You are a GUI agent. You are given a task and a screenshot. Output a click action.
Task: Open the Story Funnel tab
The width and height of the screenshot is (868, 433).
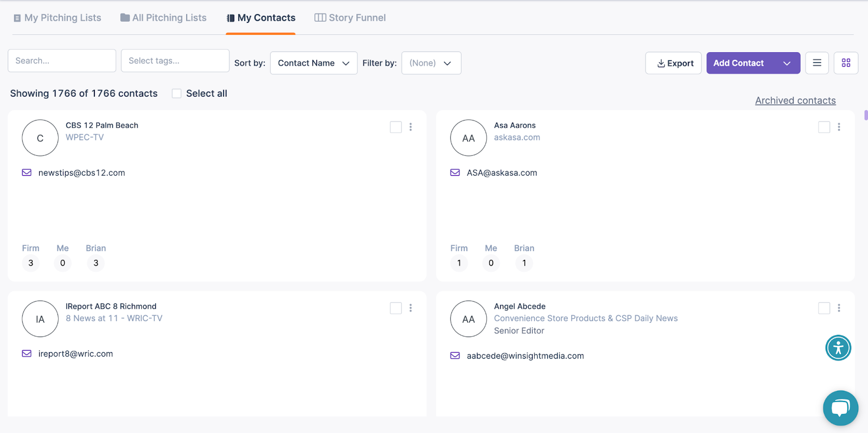(x=350, y=18)
